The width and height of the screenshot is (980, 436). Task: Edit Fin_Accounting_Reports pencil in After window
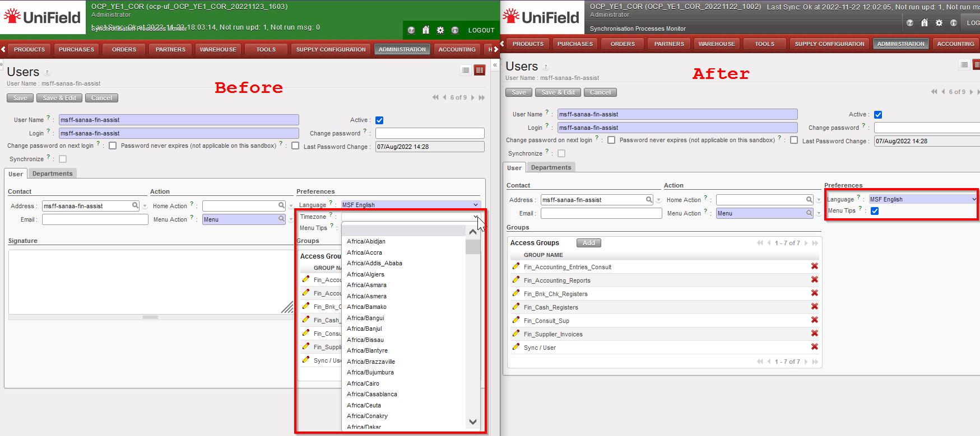516,280
